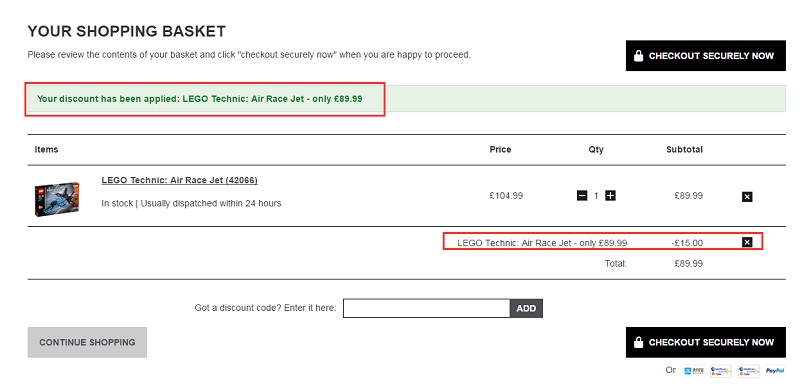The image size is (800, 391).
Task: Focus the discount code input field
Action: [x=427, y=308]
